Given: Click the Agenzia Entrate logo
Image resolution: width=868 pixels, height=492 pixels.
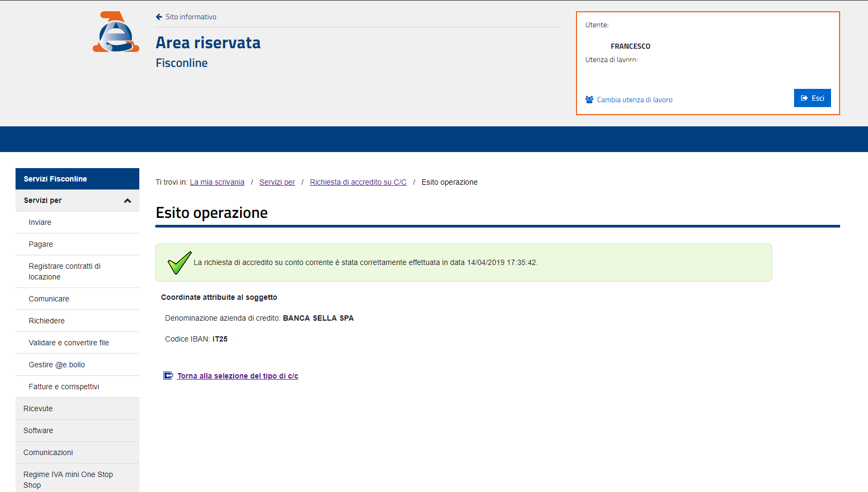Looking at the screenshot, I should coord(116,32).
